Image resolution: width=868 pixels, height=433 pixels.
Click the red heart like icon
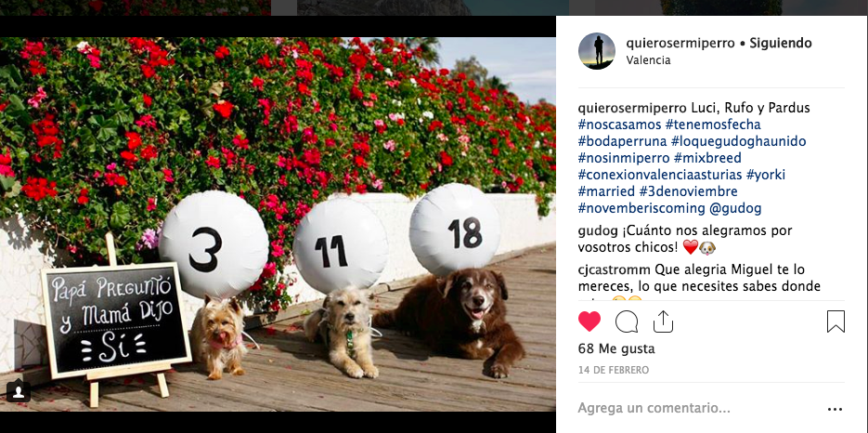(x=589, y=321)
